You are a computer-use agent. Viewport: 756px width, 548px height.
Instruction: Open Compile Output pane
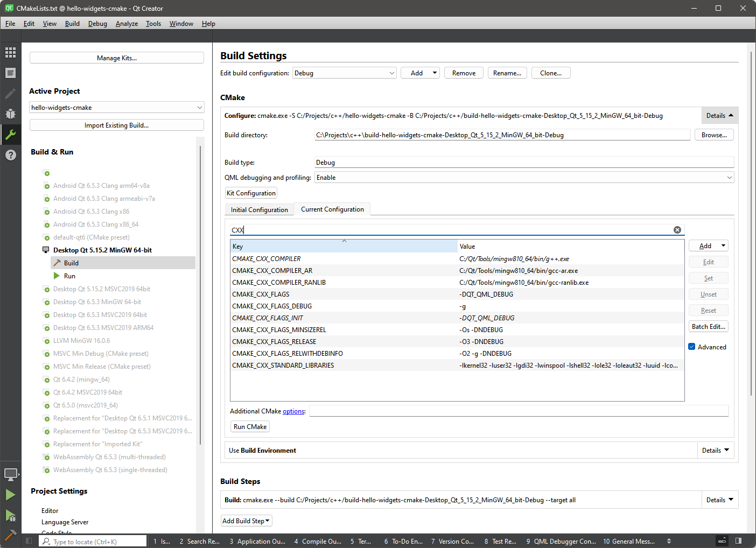click(x=318, y=541)
